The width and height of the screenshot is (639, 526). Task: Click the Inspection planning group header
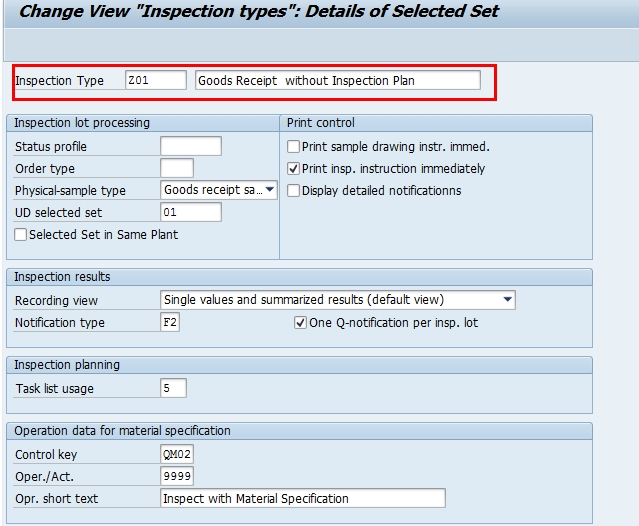(x=300, y=365)
